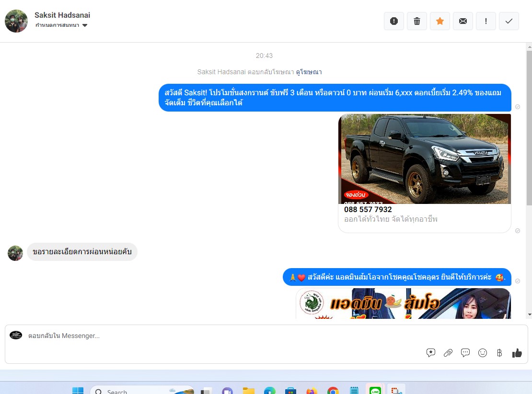The image size is (532, 394).
Task: Open Microsoft Store from the taskbar
Action: pyautogui.click(x=291, y=391)
